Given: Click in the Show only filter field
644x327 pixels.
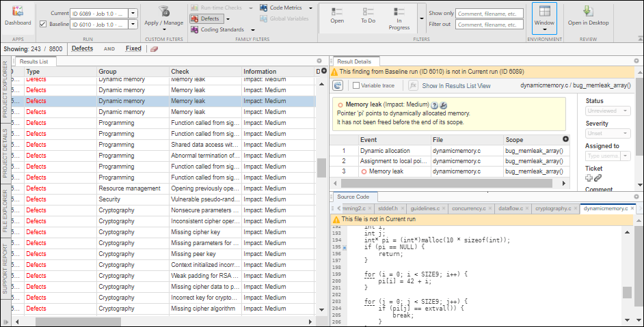Looking at the screenshot, I should pyautogui.click(x=489, y=13).
